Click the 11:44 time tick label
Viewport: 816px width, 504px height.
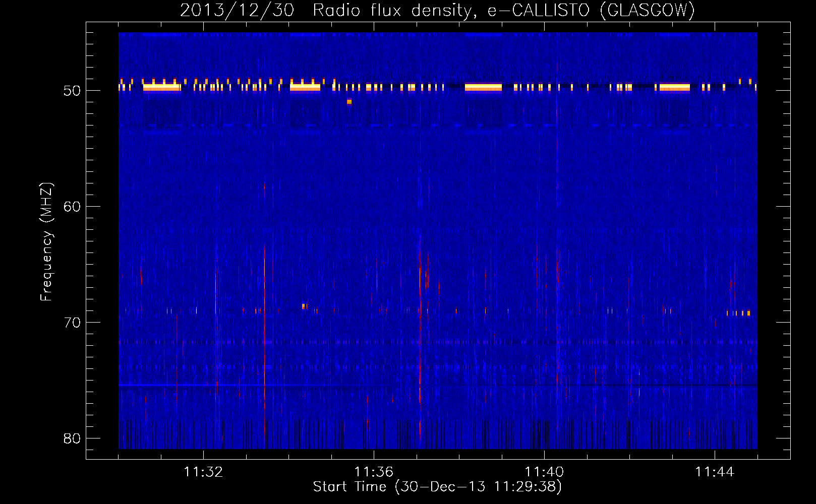(x=715, y=472)
